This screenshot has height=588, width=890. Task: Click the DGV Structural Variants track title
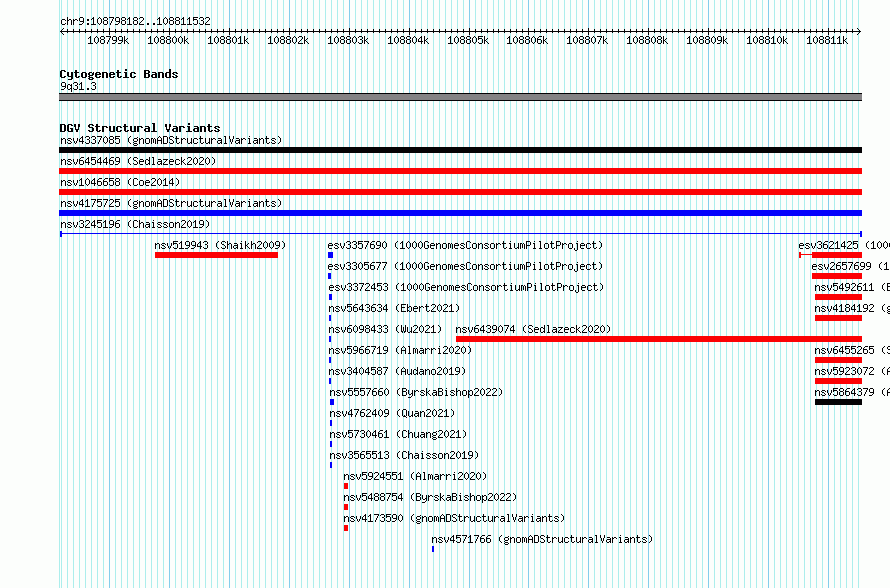click(140, 128)
